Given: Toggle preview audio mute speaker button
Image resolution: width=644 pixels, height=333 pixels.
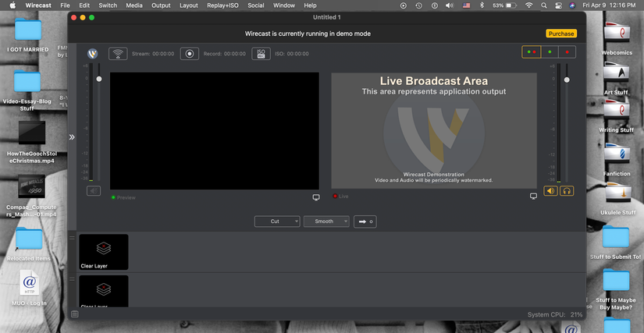Looking at the screenshot, I should click(94, 191).
